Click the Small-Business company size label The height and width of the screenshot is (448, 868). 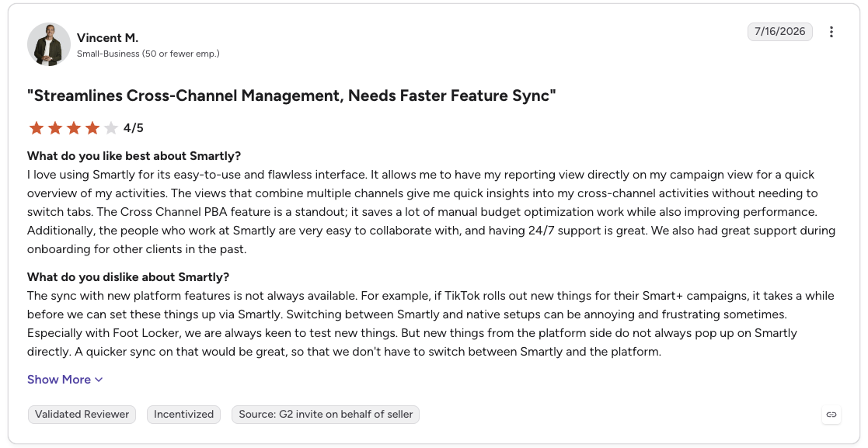[x=148, y=54]
